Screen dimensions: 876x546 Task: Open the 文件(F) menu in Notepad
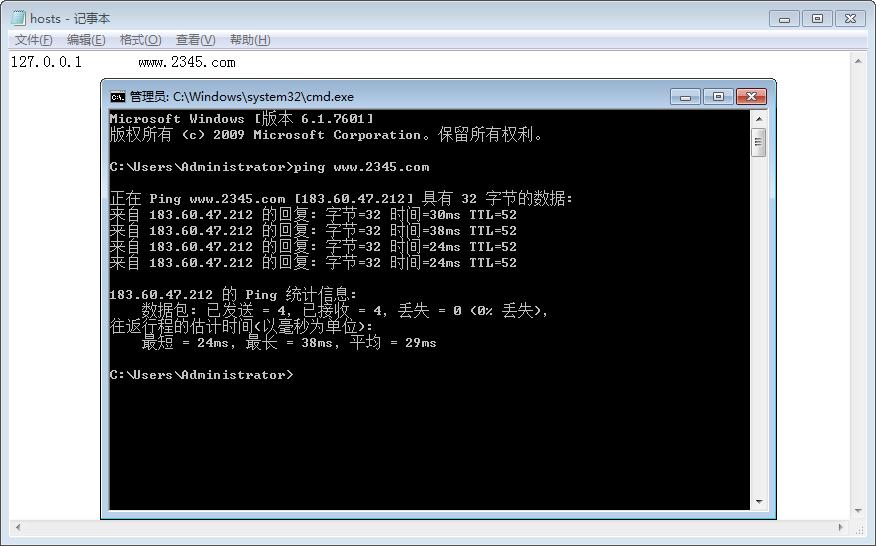coord(34,40)
